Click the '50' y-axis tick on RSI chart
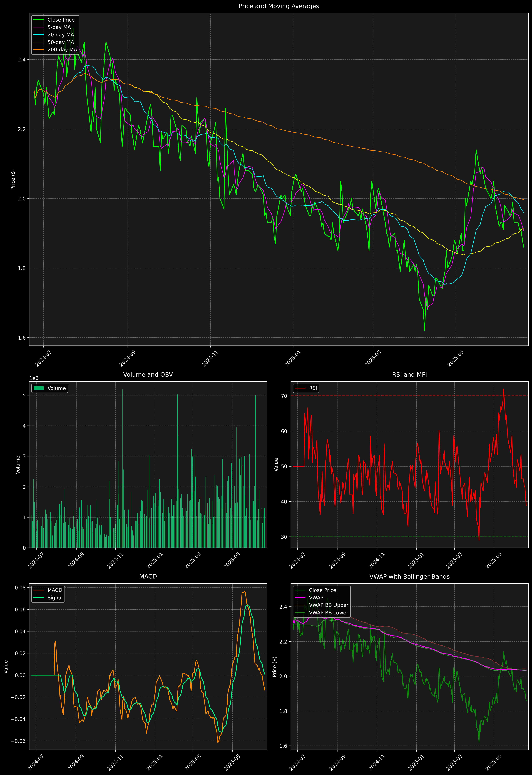532x775 pixels. click(x=284, y=467)
